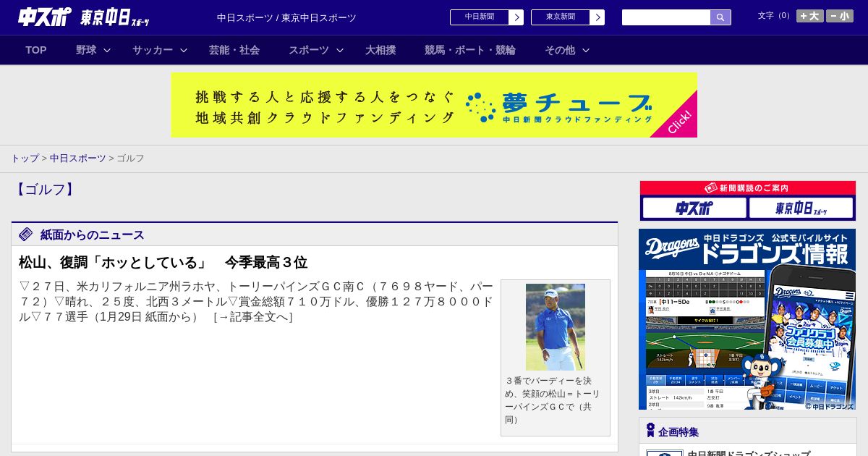Increase text size with +大 button
The height and width of the screenshot is (456, 868).
click(x=810, y=16)
